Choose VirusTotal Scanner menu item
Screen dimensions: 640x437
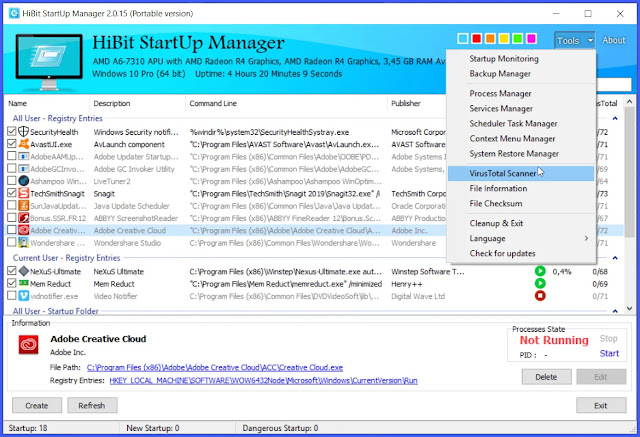[521, 173]
